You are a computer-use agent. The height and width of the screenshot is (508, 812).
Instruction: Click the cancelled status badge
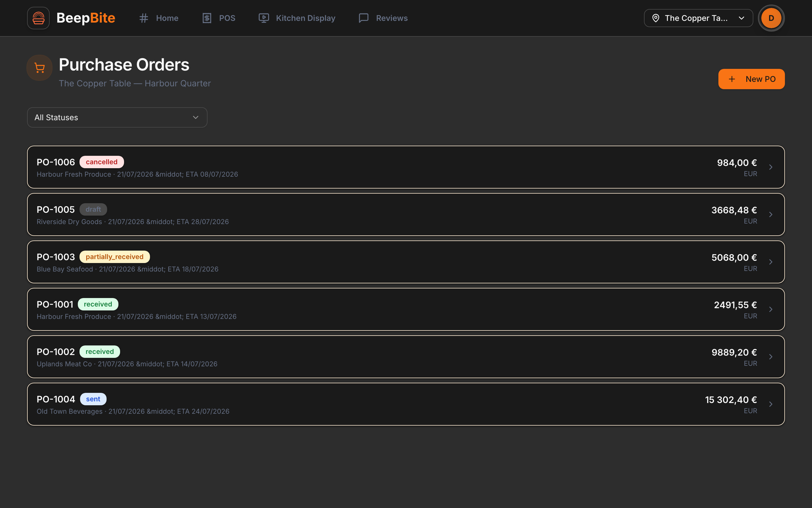coord(102,162)
